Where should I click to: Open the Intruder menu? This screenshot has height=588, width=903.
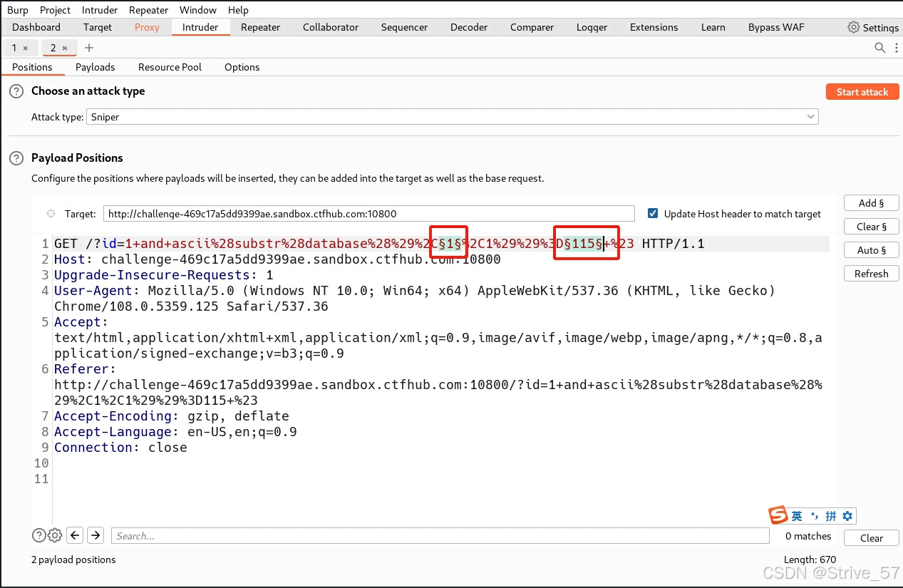(100, 10)
